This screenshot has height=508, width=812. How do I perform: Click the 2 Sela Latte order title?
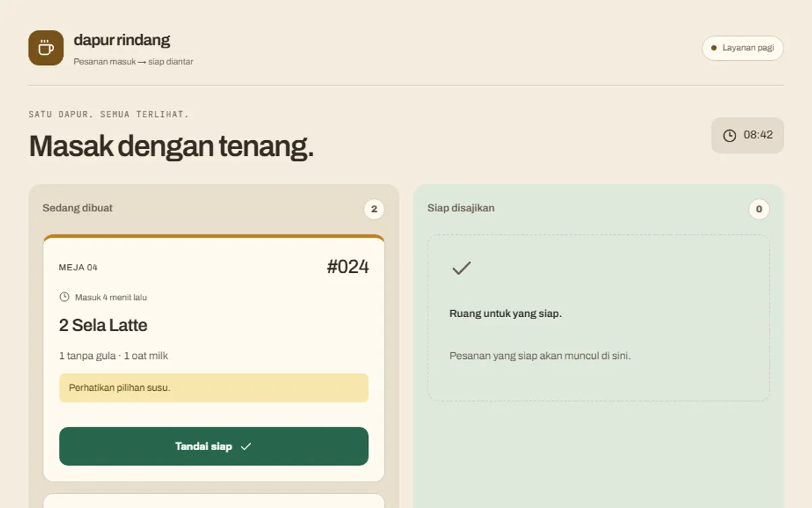pyautogui.click(x=103, y=326)
